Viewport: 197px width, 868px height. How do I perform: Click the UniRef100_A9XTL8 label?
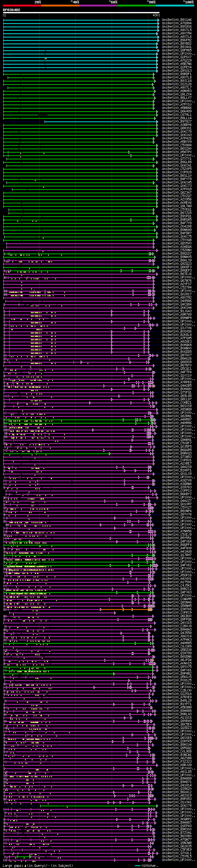177,78
